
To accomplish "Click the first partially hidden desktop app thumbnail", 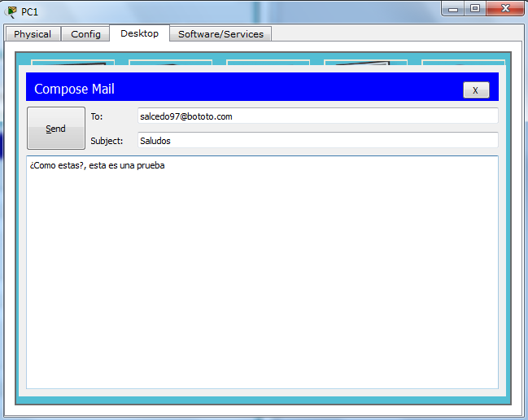I will point(72,62).
